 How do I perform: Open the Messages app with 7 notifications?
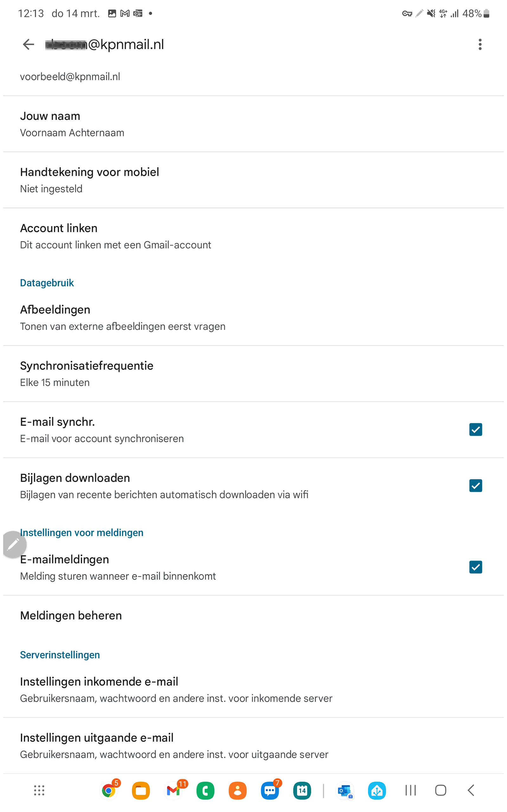coord(269,790)
